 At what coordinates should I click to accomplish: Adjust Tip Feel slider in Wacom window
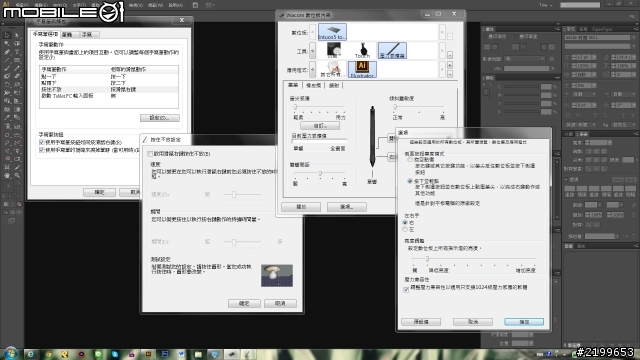pyautogui.click(x=296, y=107)
